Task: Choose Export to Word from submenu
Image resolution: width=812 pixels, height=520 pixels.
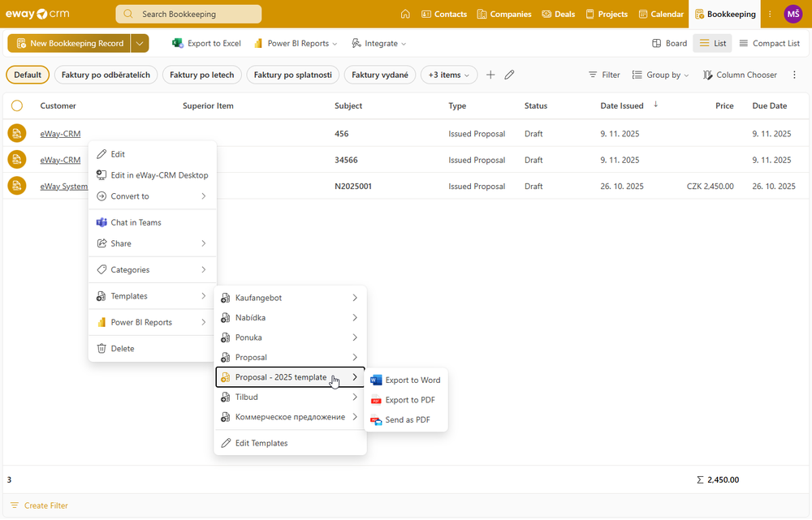Action: [x=412, y=380]
